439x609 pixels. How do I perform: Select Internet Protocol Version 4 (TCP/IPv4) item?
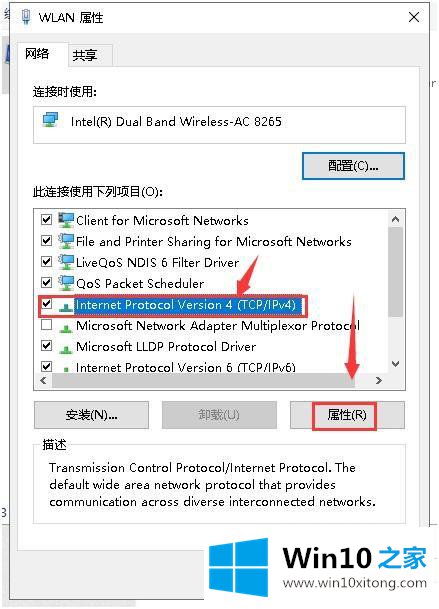[x=186, y=304]
